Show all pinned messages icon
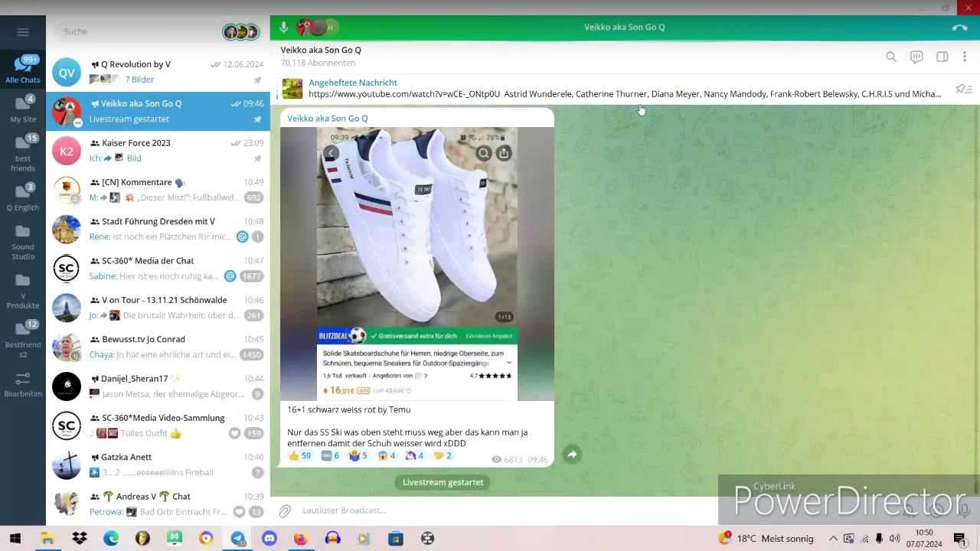Viewport: 980px width, 551px height. [964, 90]
